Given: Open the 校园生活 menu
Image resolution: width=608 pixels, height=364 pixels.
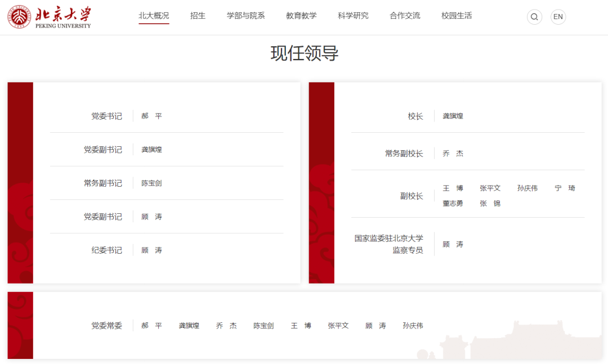Looking at the screenshot, I should [x=457, y=16].
